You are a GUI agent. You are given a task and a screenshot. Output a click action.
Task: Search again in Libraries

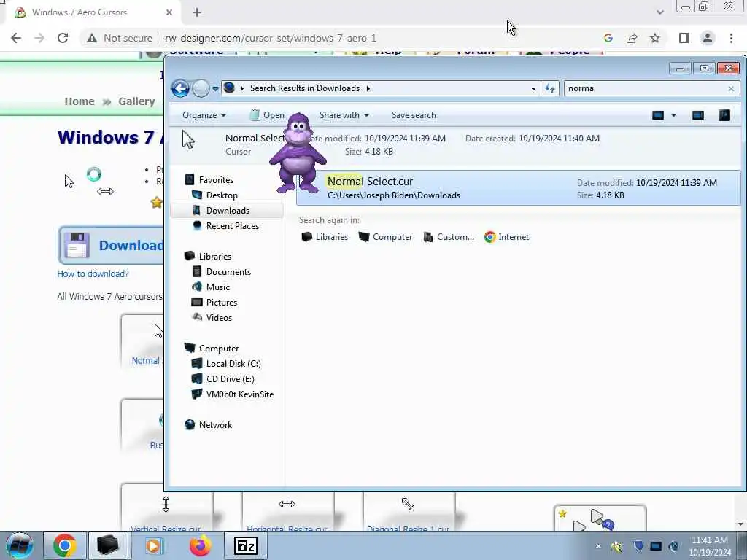click(x=325, y=237)
